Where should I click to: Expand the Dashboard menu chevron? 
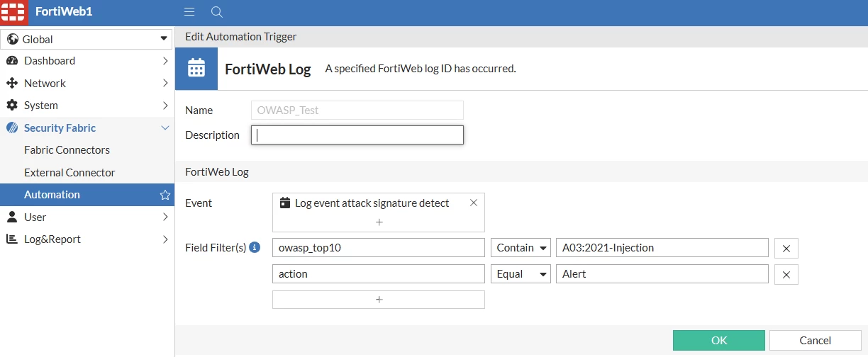[x=165, y=61]
